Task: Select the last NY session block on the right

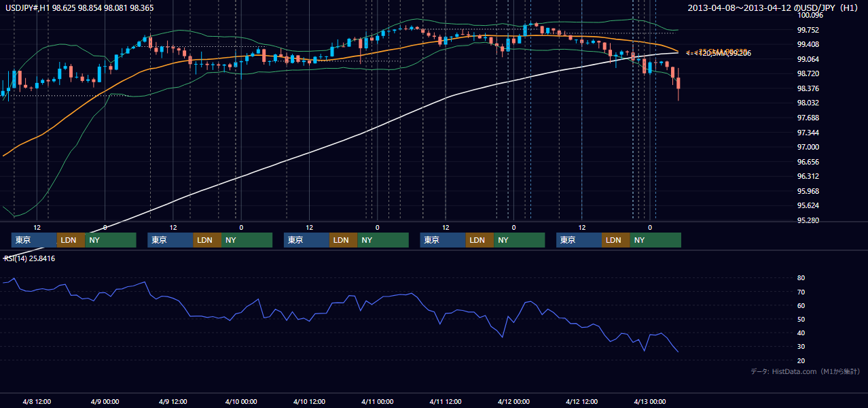Action: pyautogui.click(x=655, y=240)
